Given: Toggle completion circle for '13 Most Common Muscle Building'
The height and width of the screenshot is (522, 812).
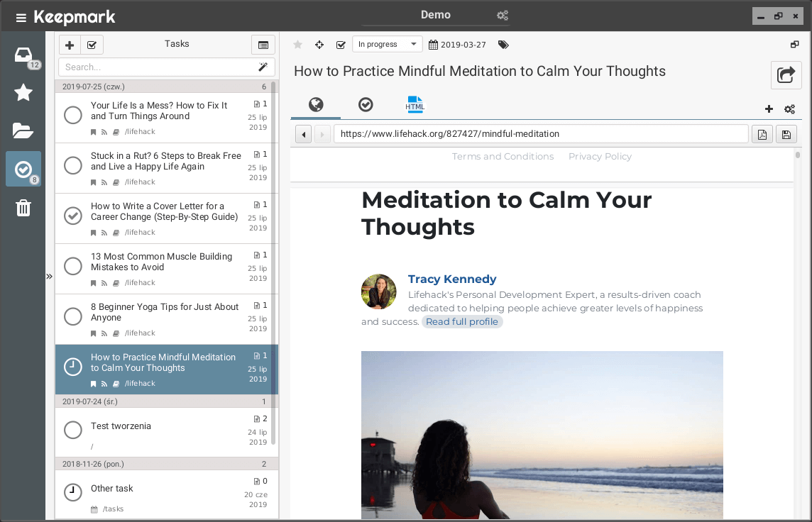Looking at the screenshot, I should click(x=73, y=266).
